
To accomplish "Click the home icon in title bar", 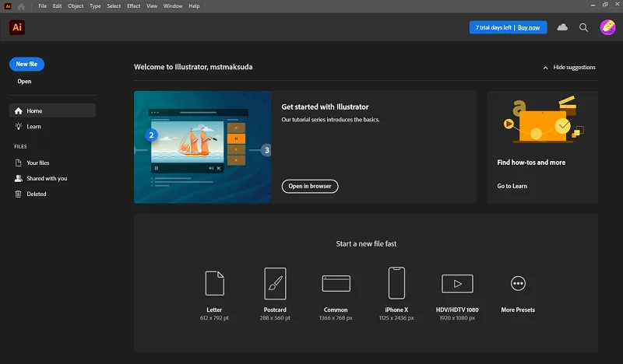I will [22, 6].
